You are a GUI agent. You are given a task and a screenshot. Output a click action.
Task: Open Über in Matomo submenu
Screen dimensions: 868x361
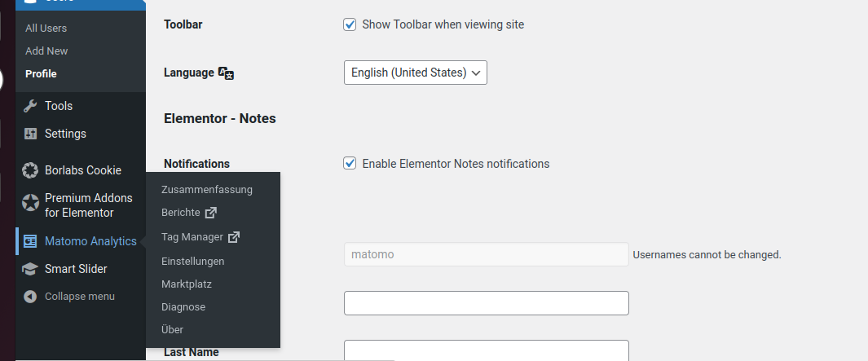172,329
